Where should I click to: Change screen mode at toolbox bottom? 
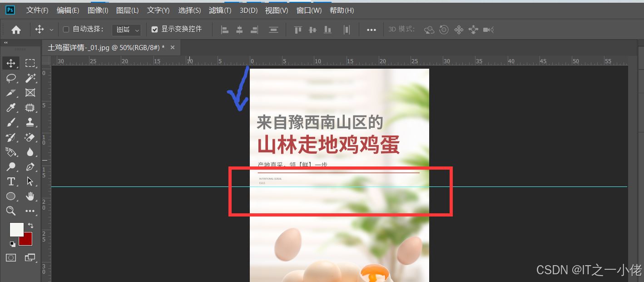[30, 257]
